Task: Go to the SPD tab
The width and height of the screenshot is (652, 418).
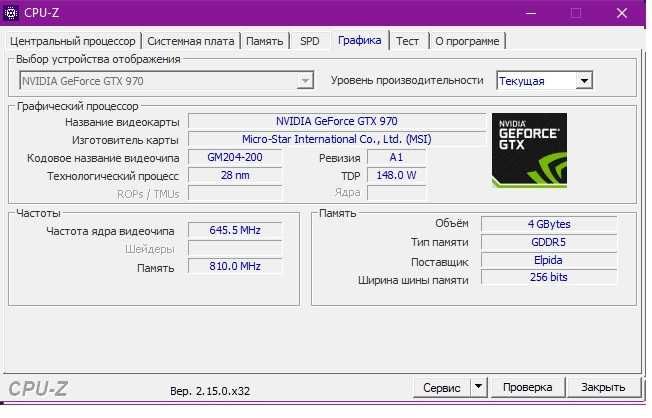Action: (310, 41)
